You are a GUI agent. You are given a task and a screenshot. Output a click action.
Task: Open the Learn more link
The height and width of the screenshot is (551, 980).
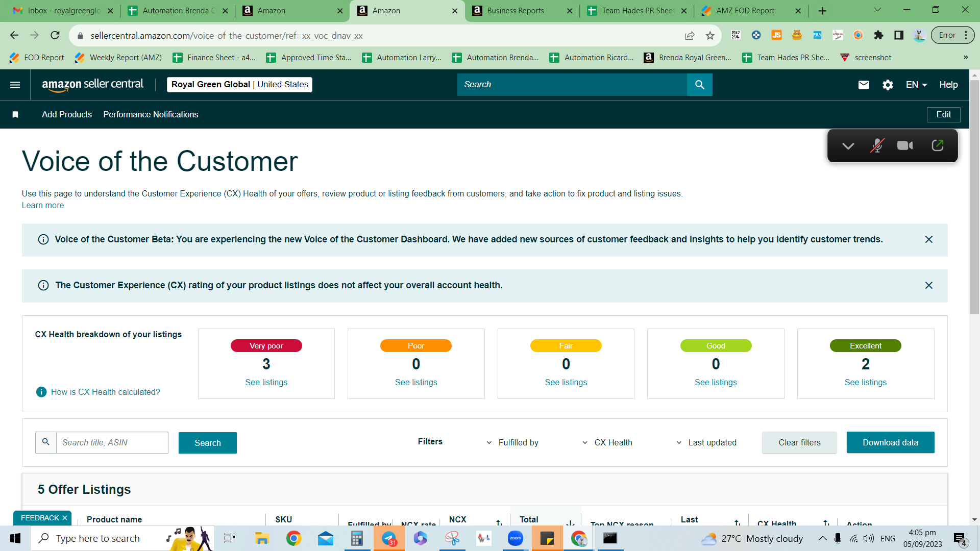(43, 206)
